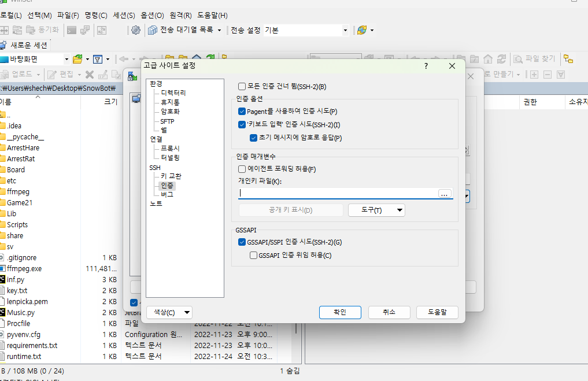Select 휴지통 in the settings tree
This screenshot has height=381, width=588.
tap(170, 102)
